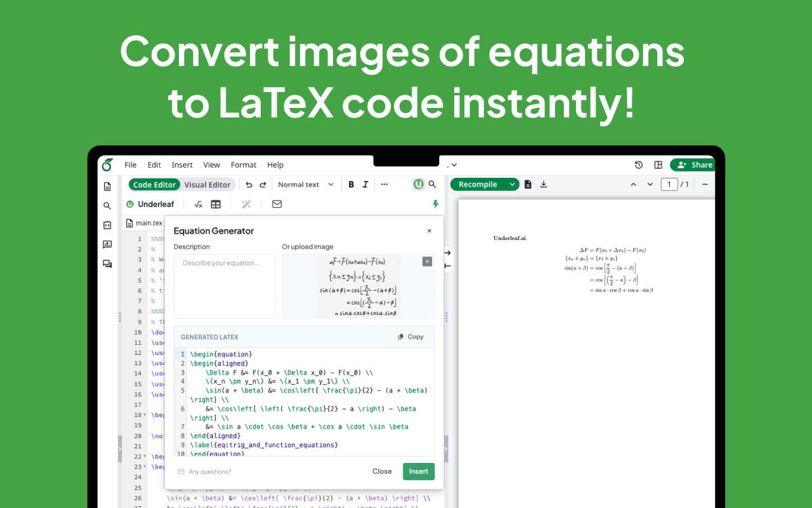Viewport: 812px width, 508px height.
Task: Recompile the document
Action: [478, 184]
